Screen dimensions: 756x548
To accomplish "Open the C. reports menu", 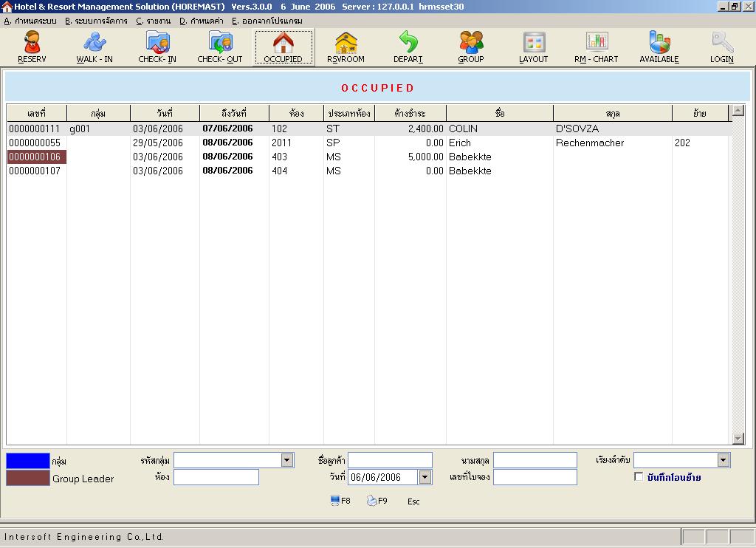I will tap(154, 21).
